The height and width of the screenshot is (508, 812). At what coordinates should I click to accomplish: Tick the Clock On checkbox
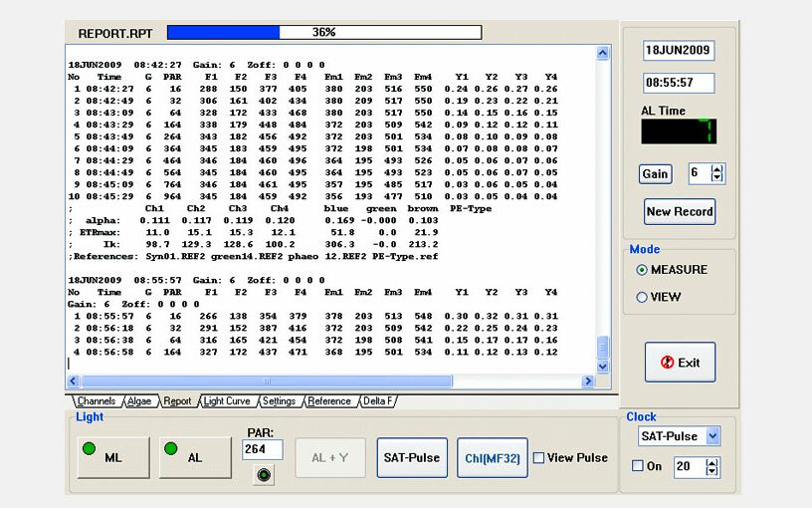[638, 465]
